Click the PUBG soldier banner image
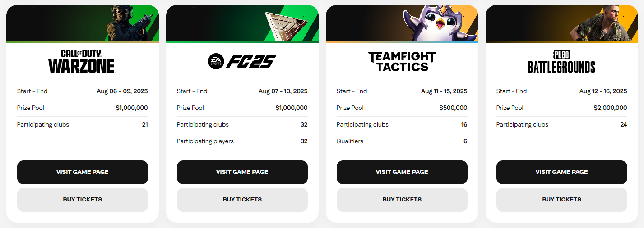This screenshot has width=644, height=228. pos(562,23)
